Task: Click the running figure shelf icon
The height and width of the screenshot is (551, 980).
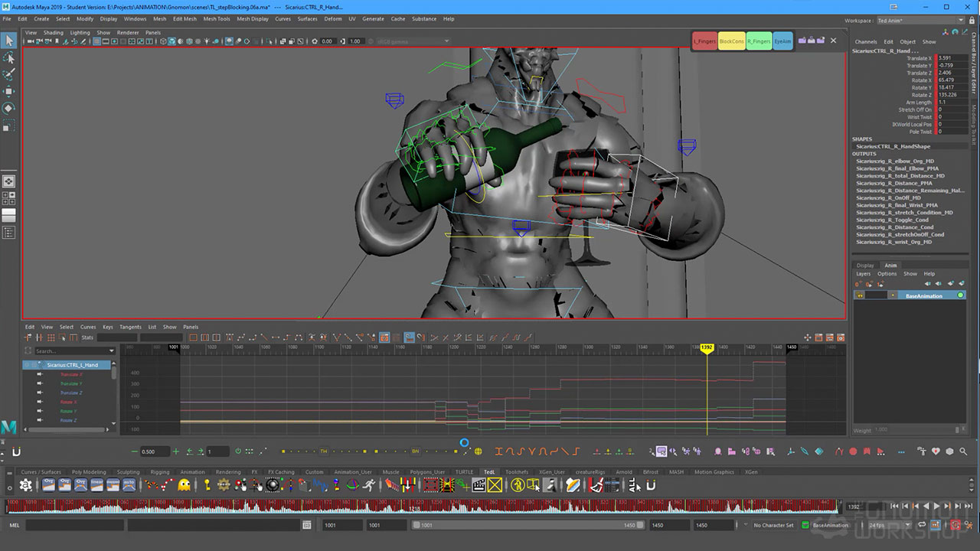Action: pos(370,484)
